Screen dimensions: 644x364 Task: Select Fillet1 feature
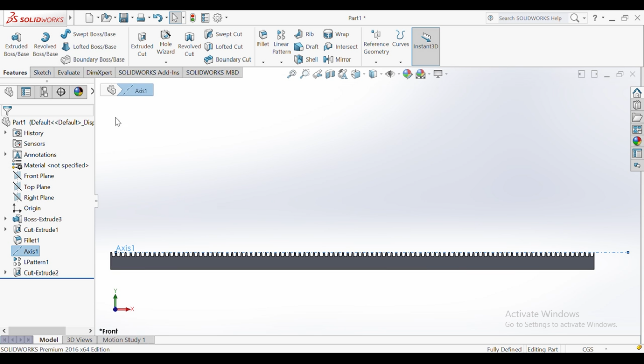(x=26, y=240)
